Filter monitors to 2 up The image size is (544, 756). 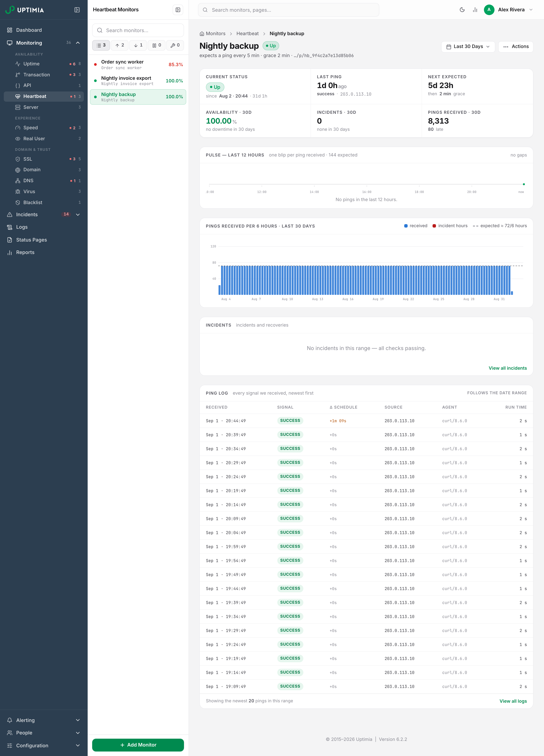tap(120, 45)
